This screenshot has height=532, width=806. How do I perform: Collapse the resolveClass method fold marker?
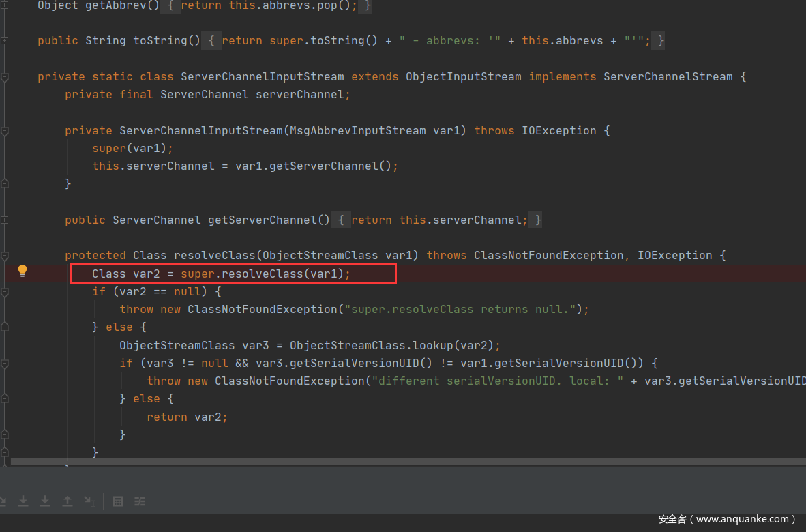pos(5,256)
